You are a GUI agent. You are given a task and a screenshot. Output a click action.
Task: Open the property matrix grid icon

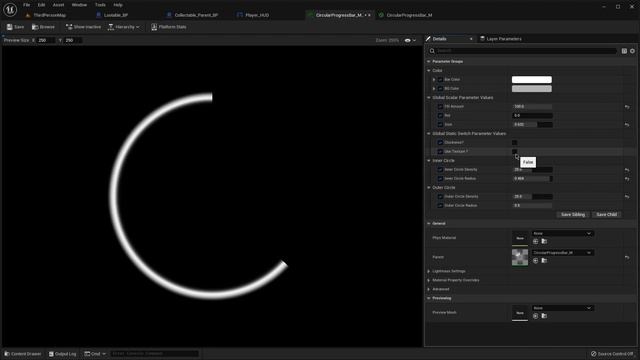click(x=624, y=51)
